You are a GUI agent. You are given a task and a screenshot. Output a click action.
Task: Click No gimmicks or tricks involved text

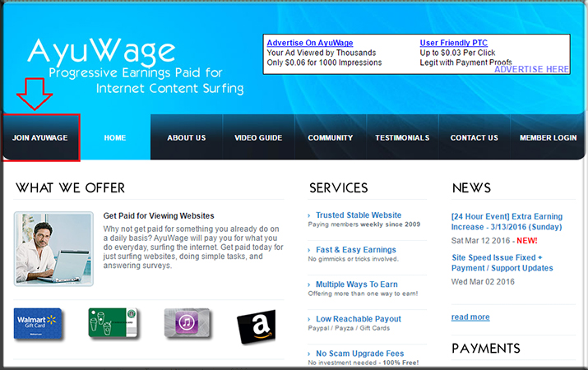(354, 259)
